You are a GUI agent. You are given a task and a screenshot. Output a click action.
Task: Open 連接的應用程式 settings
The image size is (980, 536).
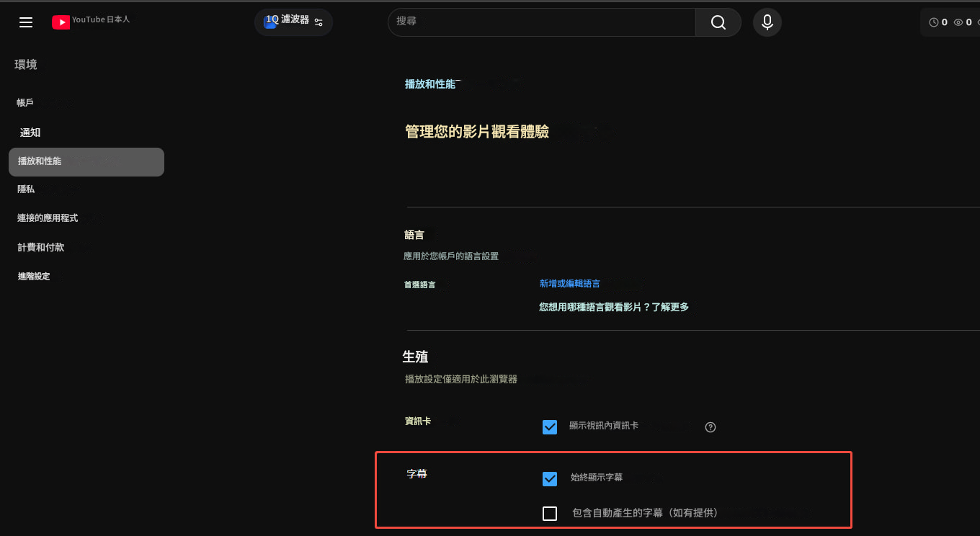pyautogui.click(x=48, y=218)
